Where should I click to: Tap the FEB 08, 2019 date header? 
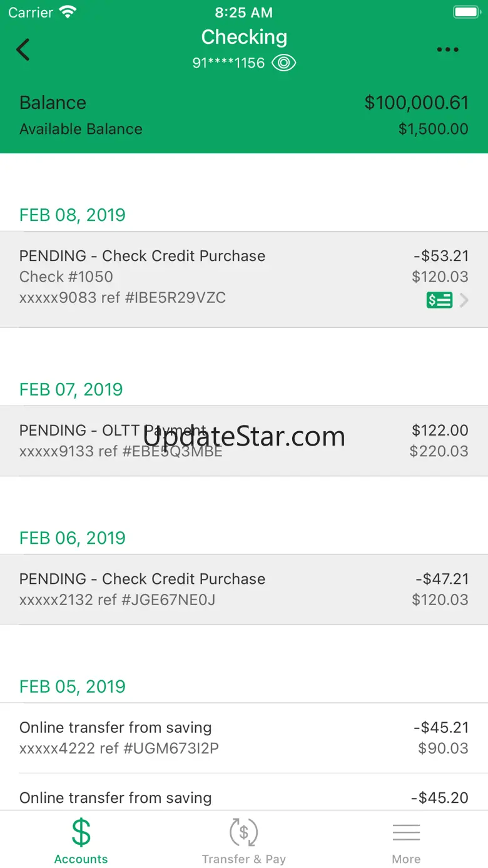click(x=73, y=215)
